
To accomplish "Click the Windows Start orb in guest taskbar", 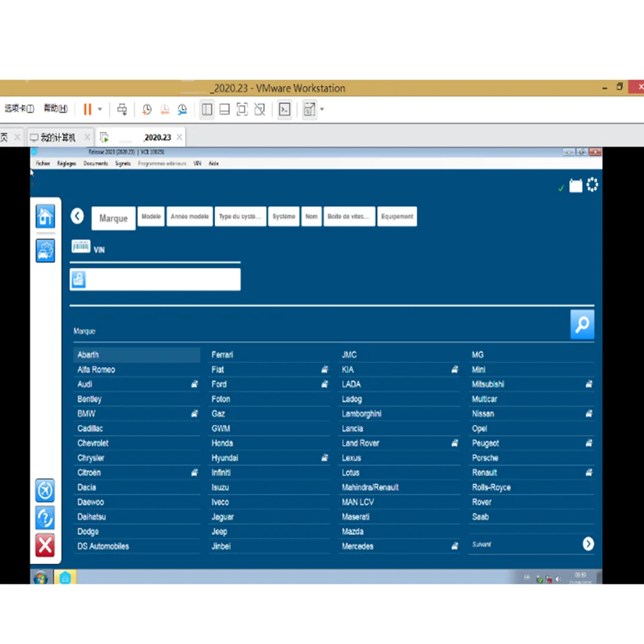I will (41, 578).
